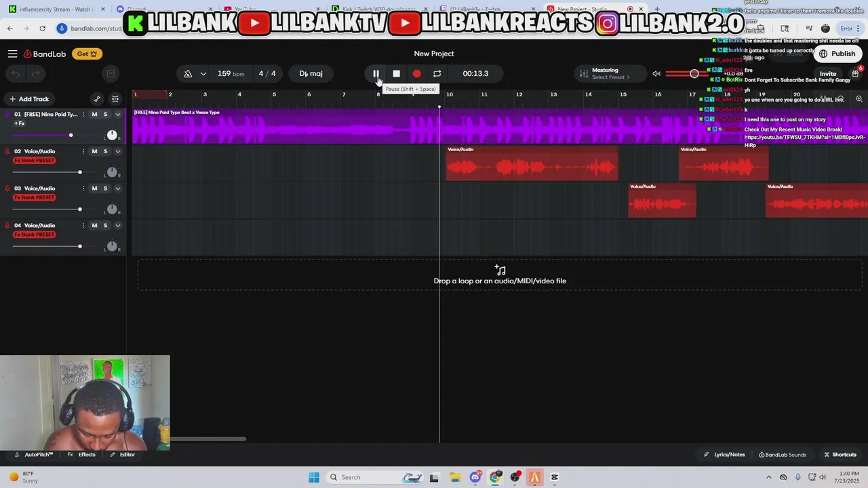868x488 pixels.
Task: Open Discord from the taskbar
Action: click(475, 477)
